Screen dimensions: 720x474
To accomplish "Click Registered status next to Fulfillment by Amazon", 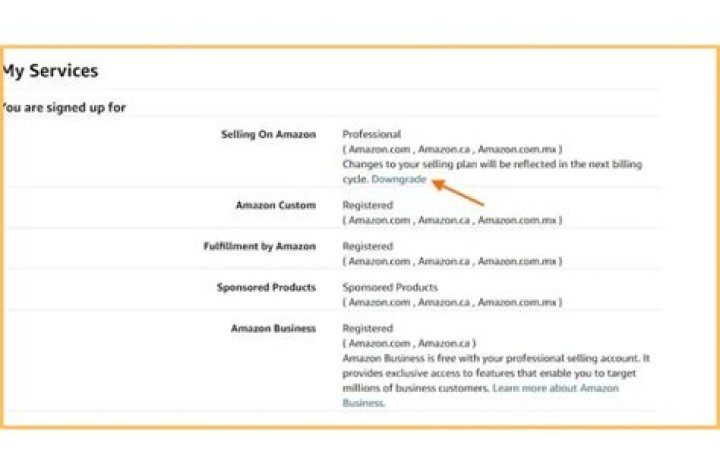I will click(367, 246).
